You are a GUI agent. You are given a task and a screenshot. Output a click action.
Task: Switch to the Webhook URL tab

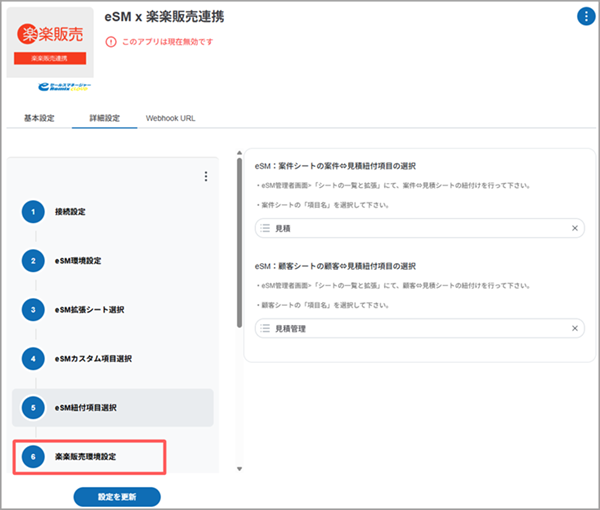(170, 118)
